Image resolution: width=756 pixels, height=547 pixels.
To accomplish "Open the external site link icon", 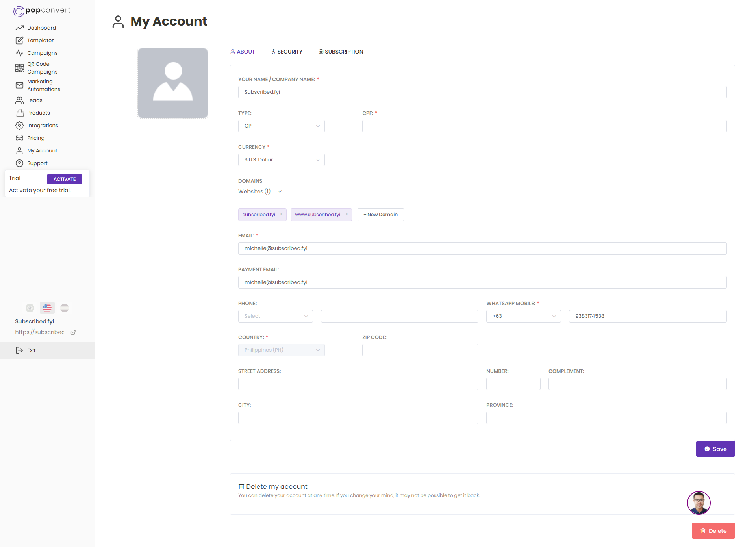I will click(73, 332).
